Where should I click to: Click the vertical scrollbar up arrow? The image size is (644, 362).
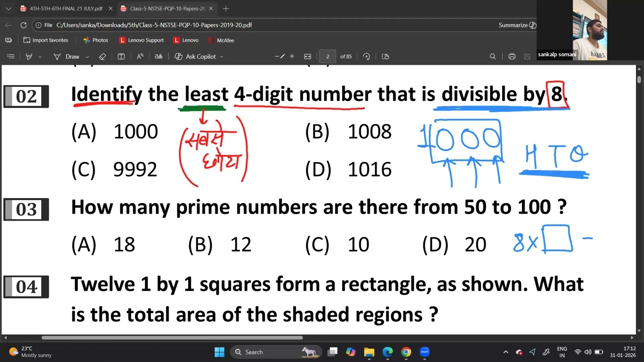[639, 69]
